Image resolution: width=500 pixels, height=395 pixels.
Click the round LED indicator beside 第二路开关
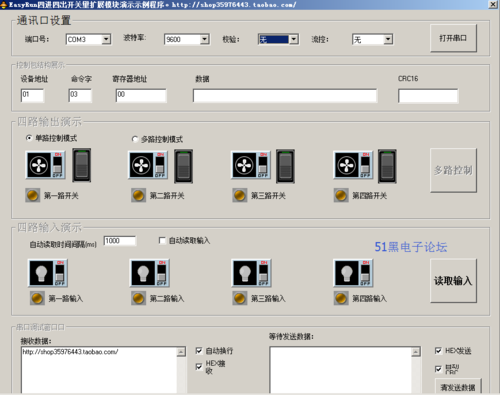(138, 195)
